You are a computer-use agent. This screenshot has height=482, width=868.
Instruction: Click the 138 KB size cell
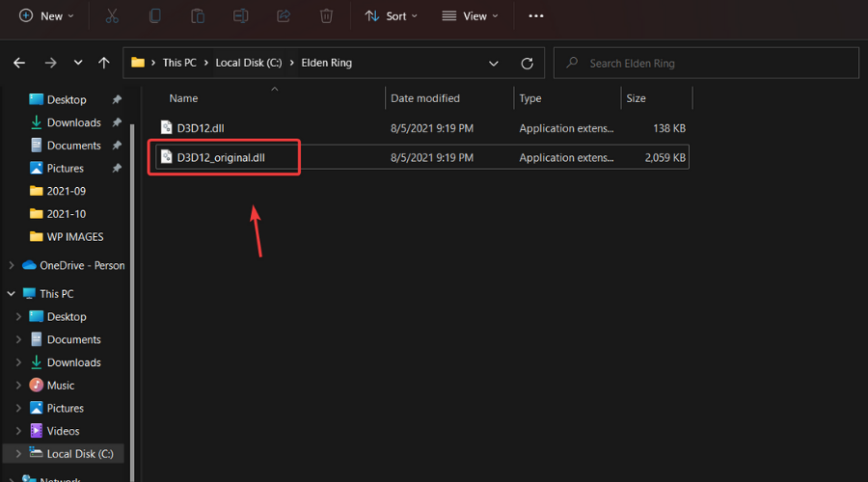(669, 128)
